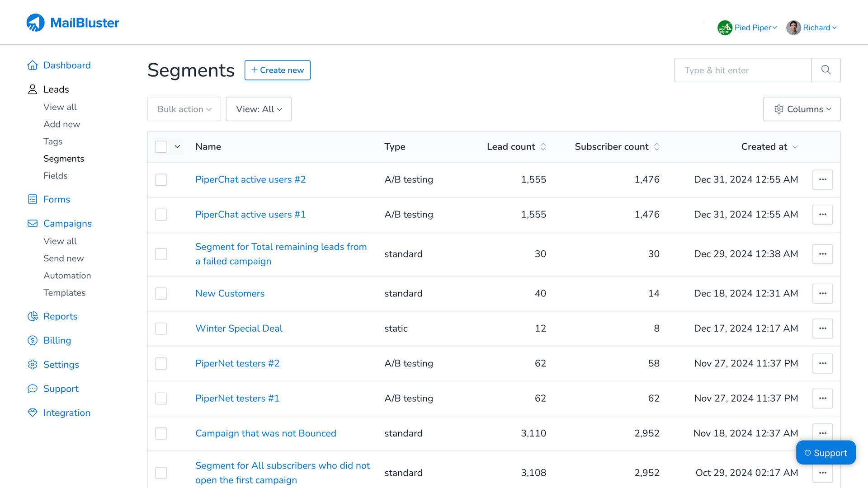Click the MailBluster rocket logo

click(x=36, y=23)
